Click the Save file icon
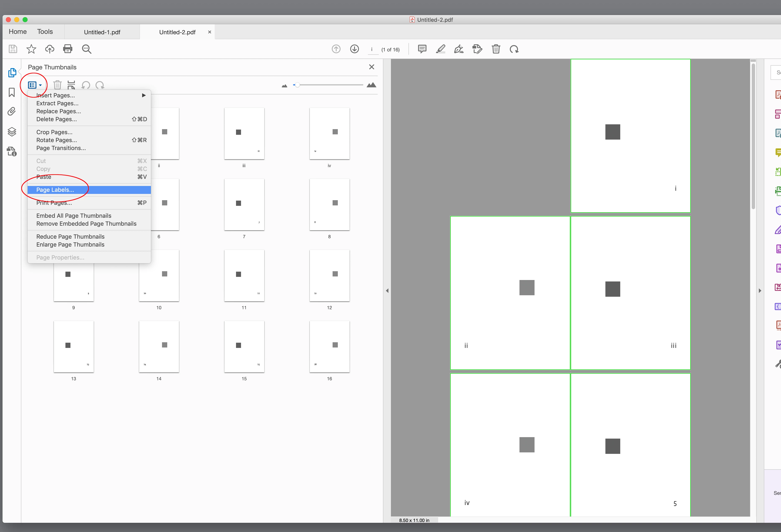781x532 pixels. [13, 49]
